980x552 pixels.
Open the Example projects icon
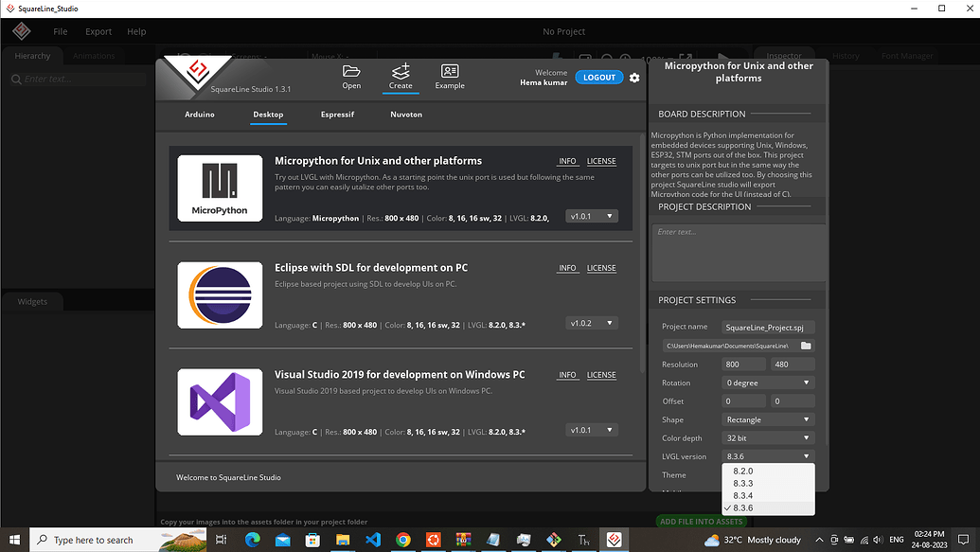coord(450,76)
